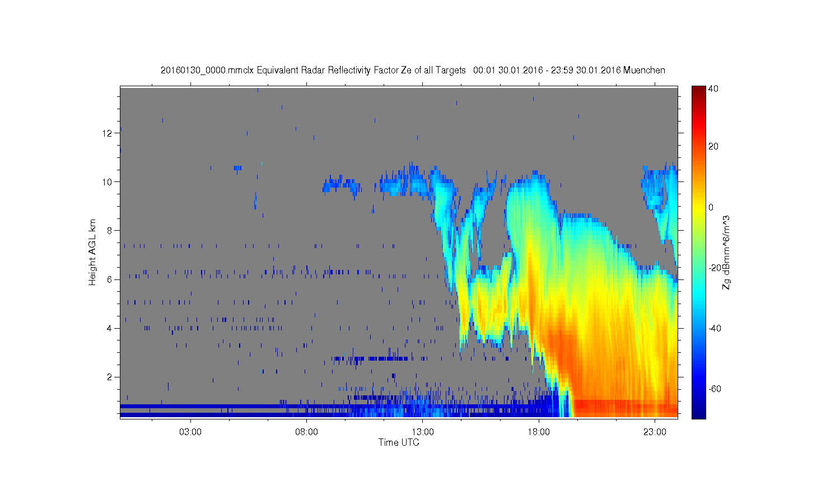Click the 'Height AGL km' y-axis label
This screenshot has width=840, height=504.
click(x=92, y=252)
